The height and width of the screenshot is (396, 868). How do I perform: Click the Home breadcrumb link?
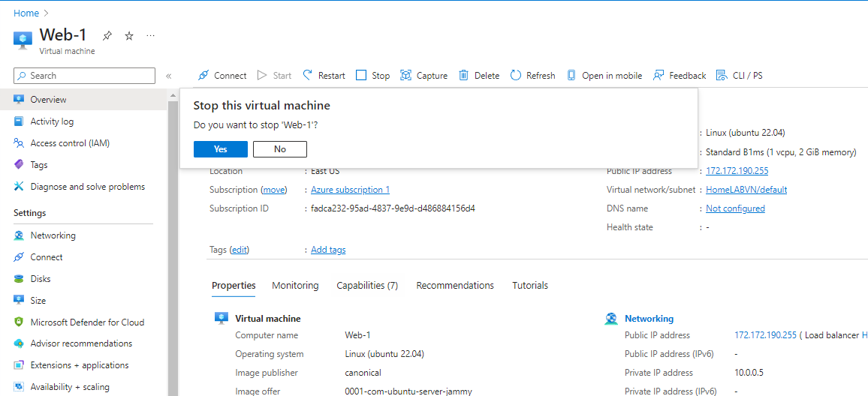click(26, 13)
